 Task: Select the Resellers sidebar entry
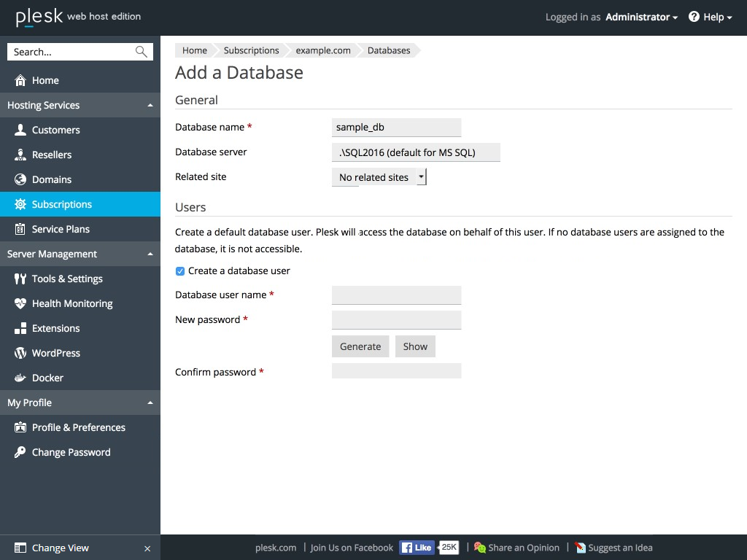pos(53,155)
